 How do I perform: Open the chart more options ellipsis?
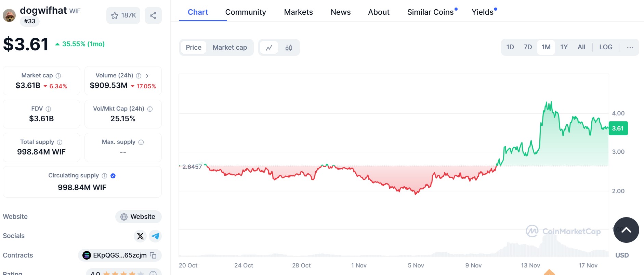point(630,47)
